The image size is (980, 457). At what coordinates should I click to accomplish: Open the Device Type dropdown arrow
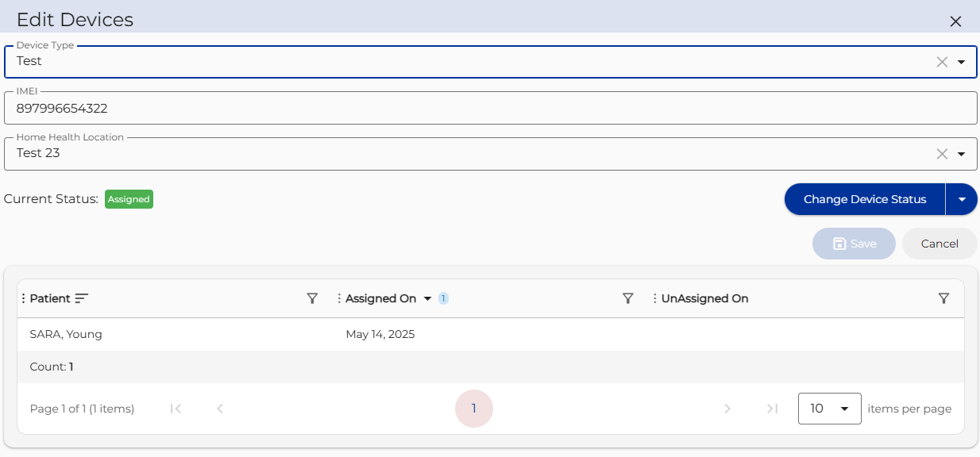[x=961, y=62]
